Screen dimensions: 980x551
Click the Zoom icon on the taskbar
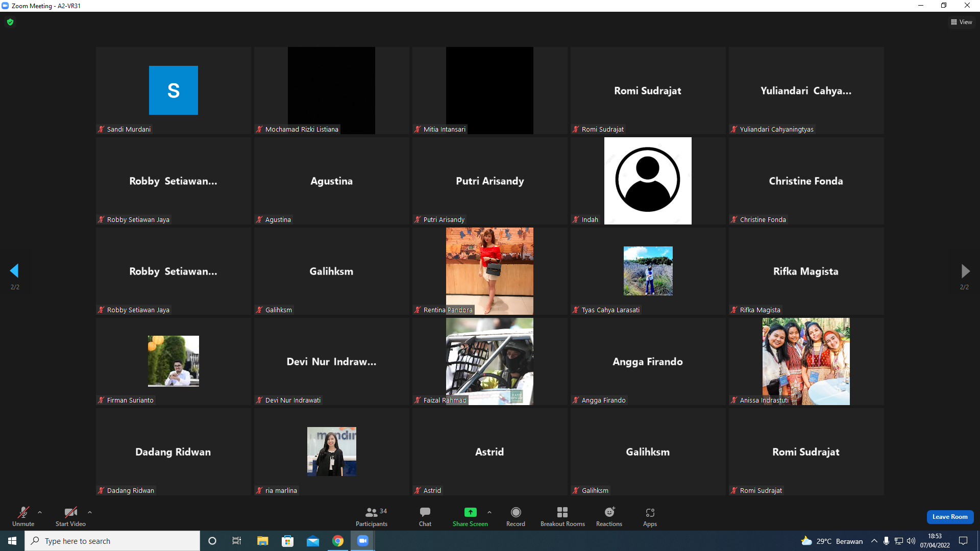(363, 541)
